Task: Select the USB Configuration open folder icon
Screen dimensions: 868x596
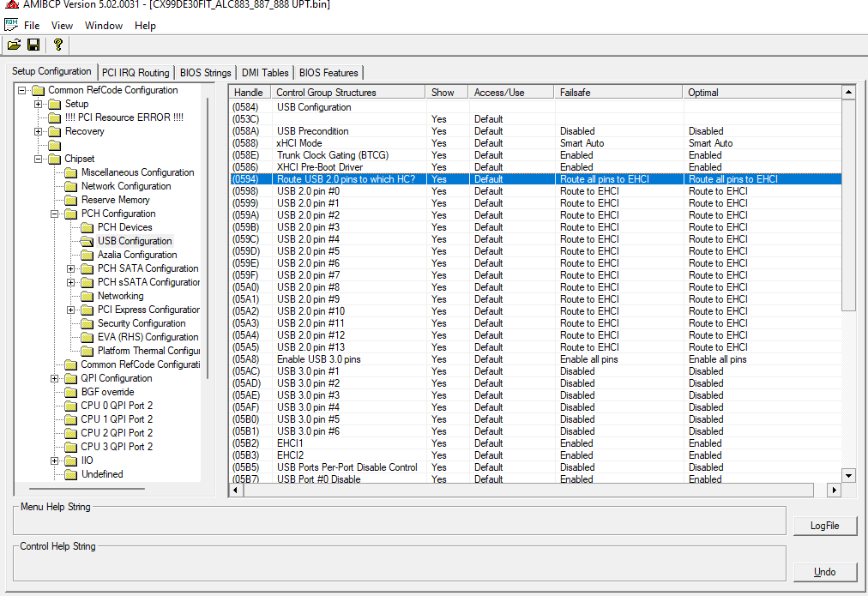Action: (87, 241)
